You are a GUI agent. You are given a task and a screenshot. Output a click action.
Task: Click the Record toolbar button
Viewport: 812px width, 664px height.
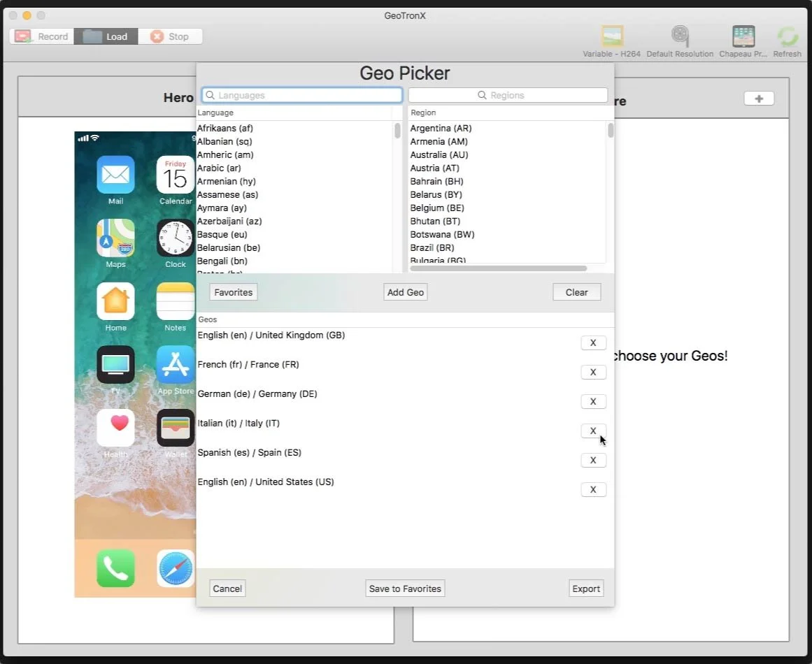tap(41, 36)
